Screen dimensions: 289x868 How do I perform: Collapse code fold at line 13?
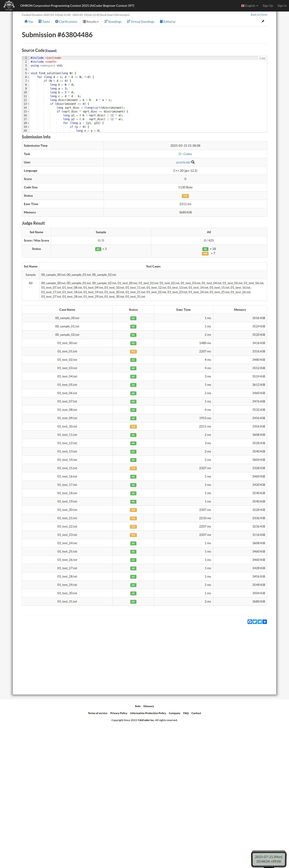pyautogui.click(x=28, y=104)
